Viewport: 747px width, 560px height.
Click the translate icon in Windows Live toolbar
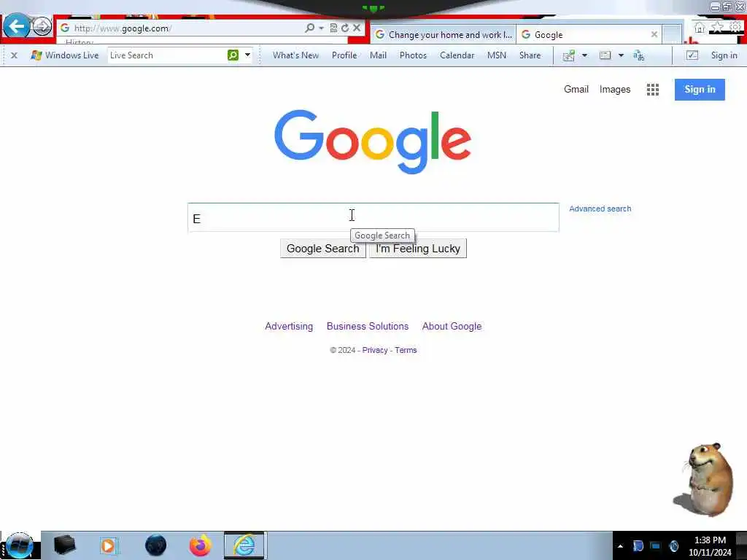click(x=639, y=55)
